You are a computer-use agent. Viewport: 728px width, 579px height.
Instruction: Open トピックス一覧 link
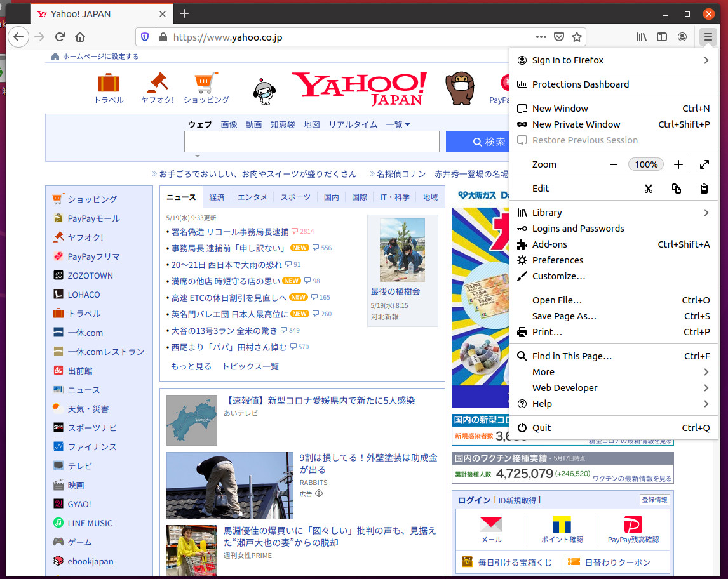pyautogui.click(x=251, y=366)
